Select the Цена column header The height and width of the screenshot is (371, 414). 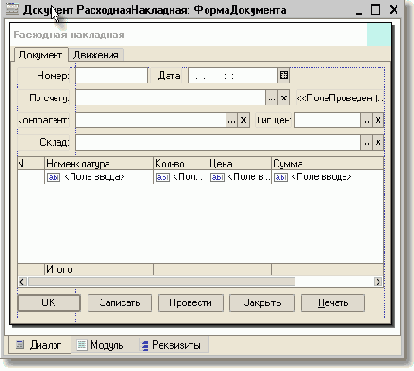pyautogui.click(x=240, y=163)
